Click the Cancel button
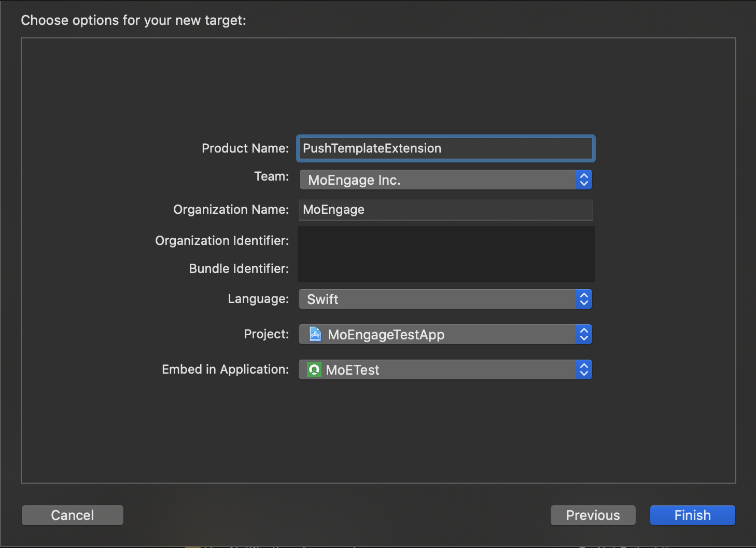This screenshot has height=548, width=756. [73, 515]
